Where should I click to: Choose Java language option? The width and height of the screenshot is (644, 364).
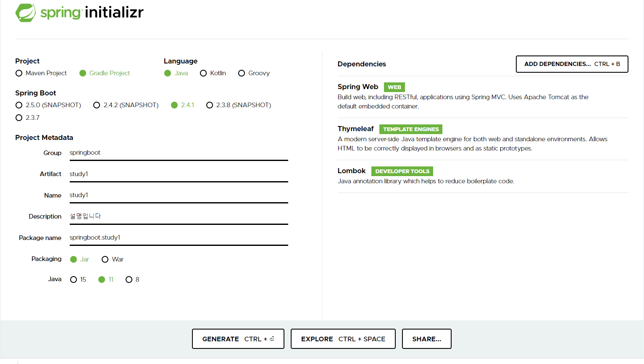pos(176,73)
